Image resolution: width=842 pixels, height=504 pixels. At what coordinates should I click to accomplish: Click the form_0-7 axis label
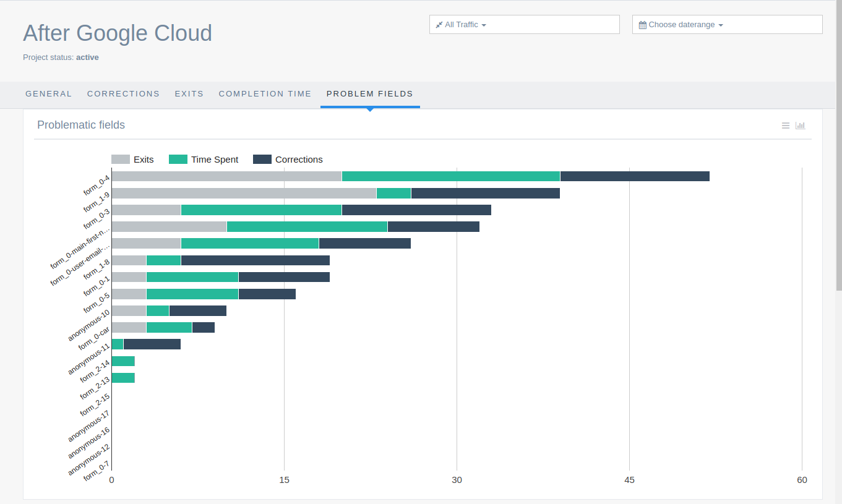pos(97,471)
